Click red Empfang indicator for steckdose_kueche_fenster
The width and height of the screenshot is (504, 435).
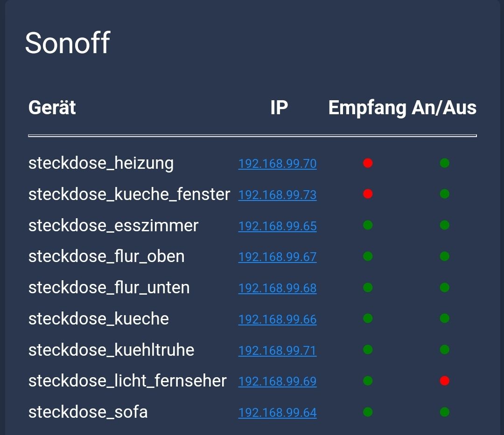pyautogui.click(x=368, y=194)
